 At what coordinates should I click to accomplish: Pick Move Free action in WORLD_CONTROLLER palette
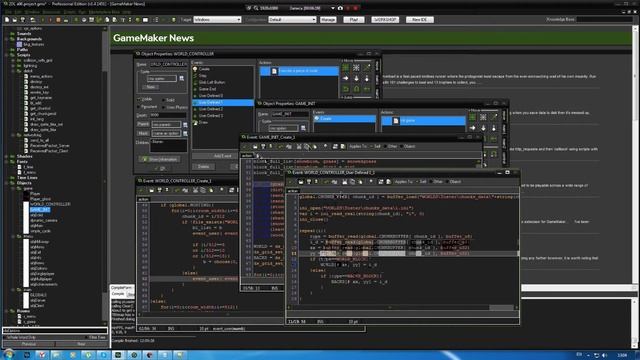tap(356, 67)
